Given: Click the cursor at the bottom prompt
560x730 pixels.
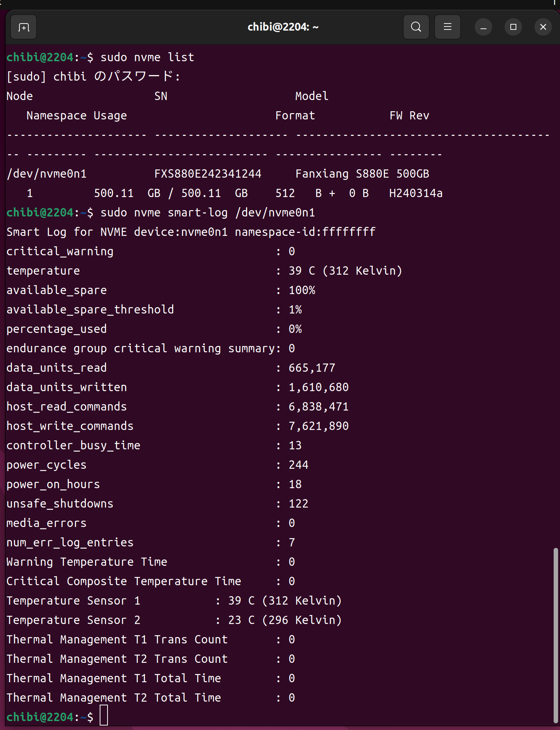Looking at the screenshot, I should tap(104, 715).
